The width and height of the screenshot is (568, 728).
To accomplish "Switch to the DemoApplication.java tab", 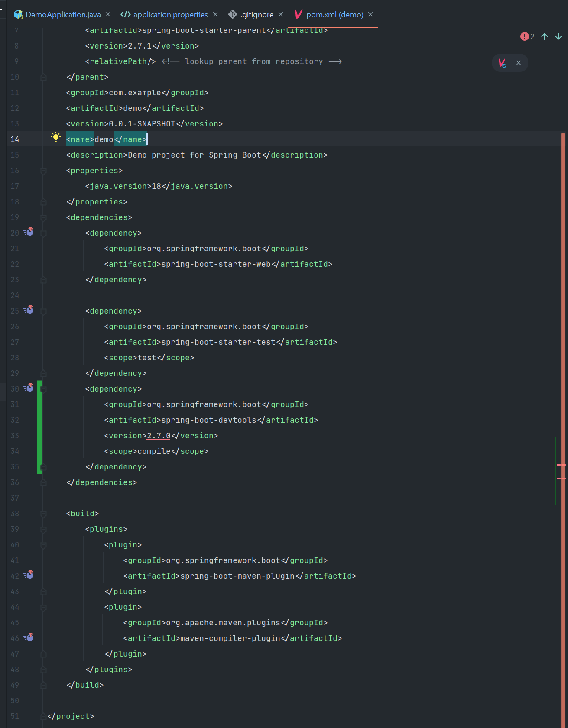I will (63, 15).
